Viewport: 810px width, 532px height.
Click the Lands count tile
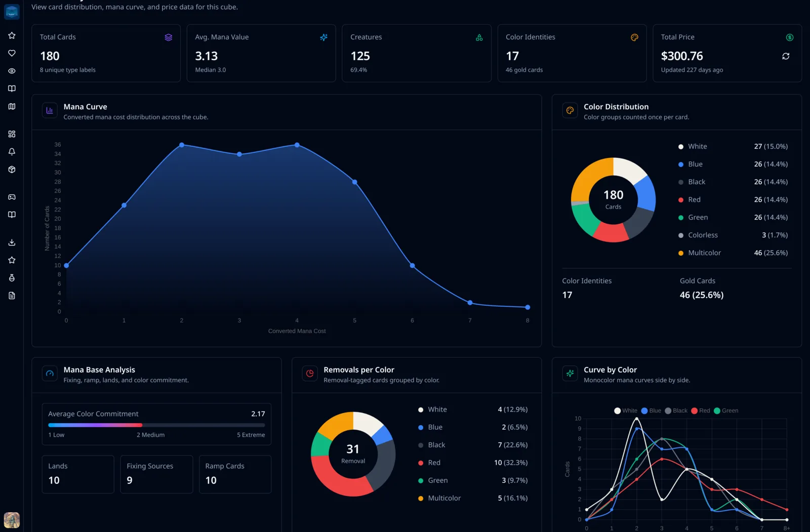point(78,474)
